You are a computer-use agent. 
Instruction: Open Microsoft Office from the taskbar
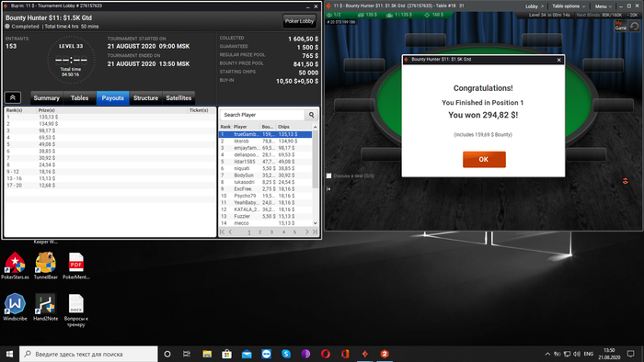345,354
